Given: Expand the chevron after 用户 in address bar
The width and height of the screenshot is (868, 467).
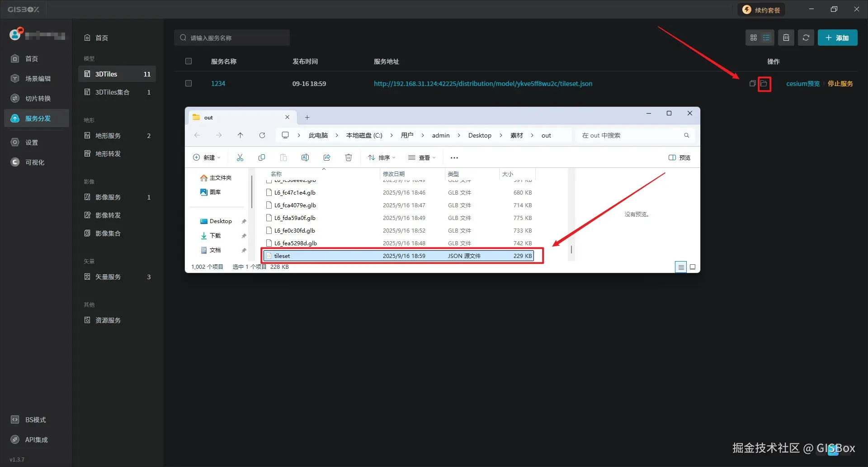Looking at the screenshot, I should tap(423, 135).
